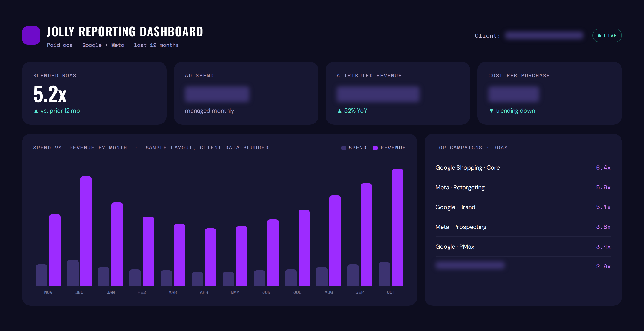Select the Google Shopping · Core campaign row
The width and height of the screenshot is (644, 331).
(523, 168)
